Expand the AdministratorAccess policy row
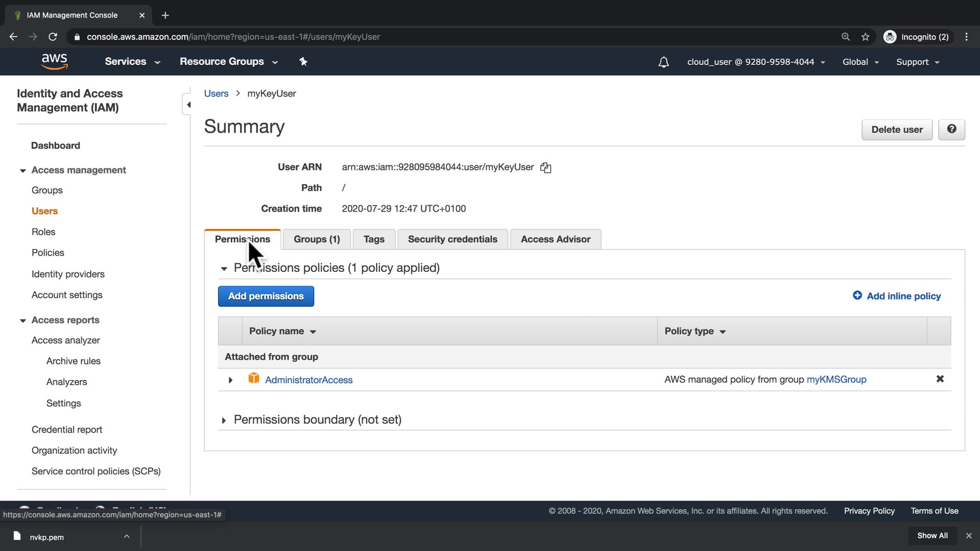The width and height of the screenshot is (980, 551). click(230, 380)
